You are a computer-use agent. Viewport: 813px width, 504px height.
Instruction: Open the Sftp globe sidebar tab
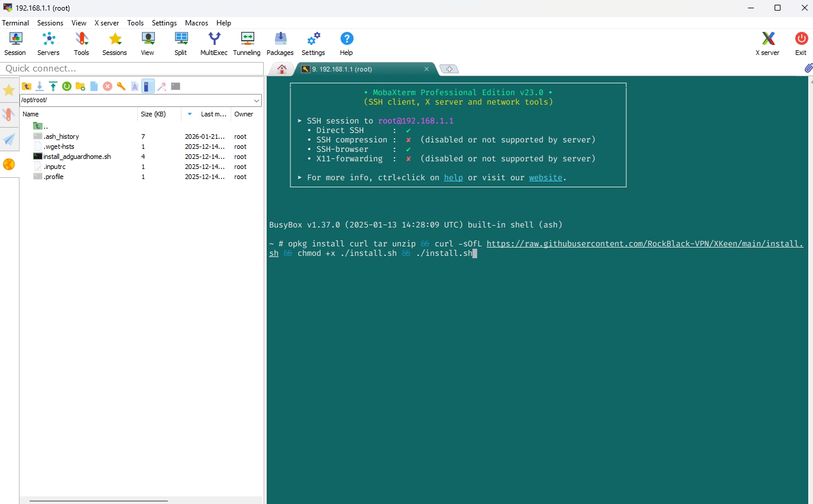[x=9, y=164]
